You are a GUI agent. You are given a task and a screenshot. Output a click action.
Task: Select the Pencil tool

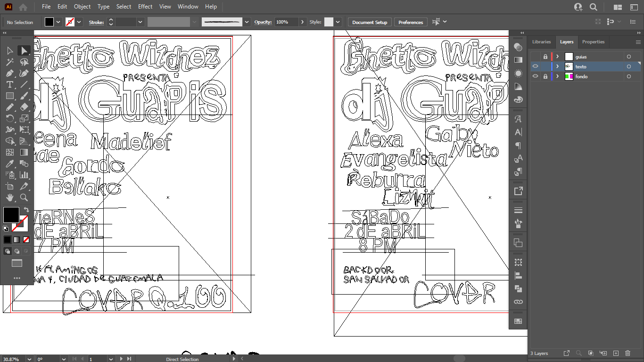point(9,107)
